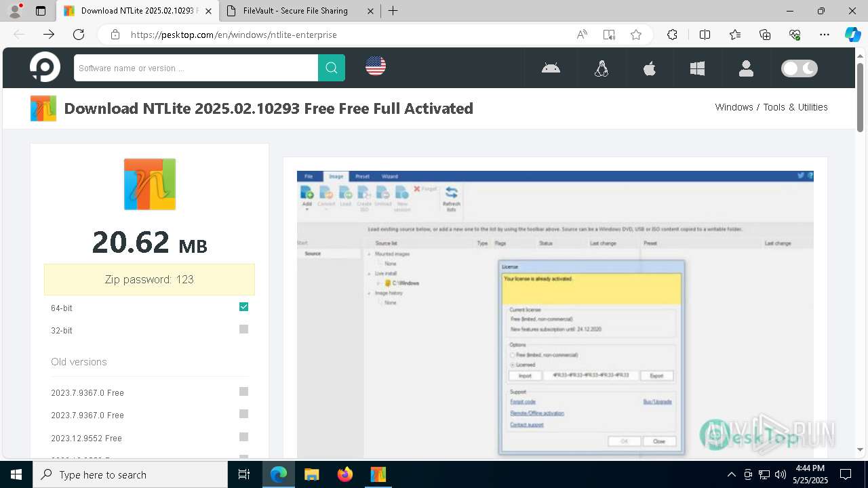
Task: Open browser essentials heart icon
Action: (795, 35)
